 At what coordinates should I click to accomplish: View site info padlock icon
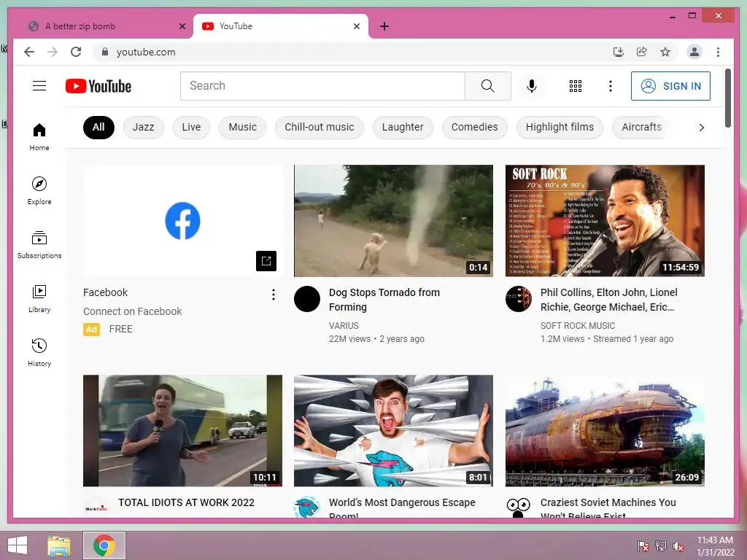(105, 52)
